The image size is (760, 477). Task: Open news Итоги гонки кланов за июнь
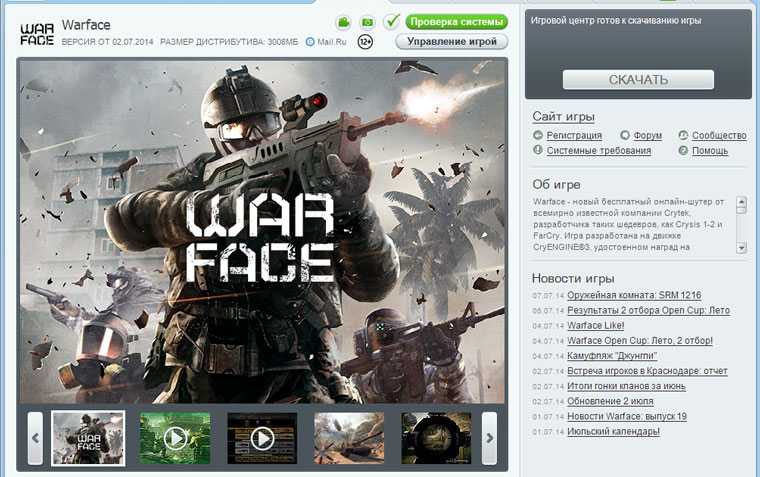tap(626, 386)
